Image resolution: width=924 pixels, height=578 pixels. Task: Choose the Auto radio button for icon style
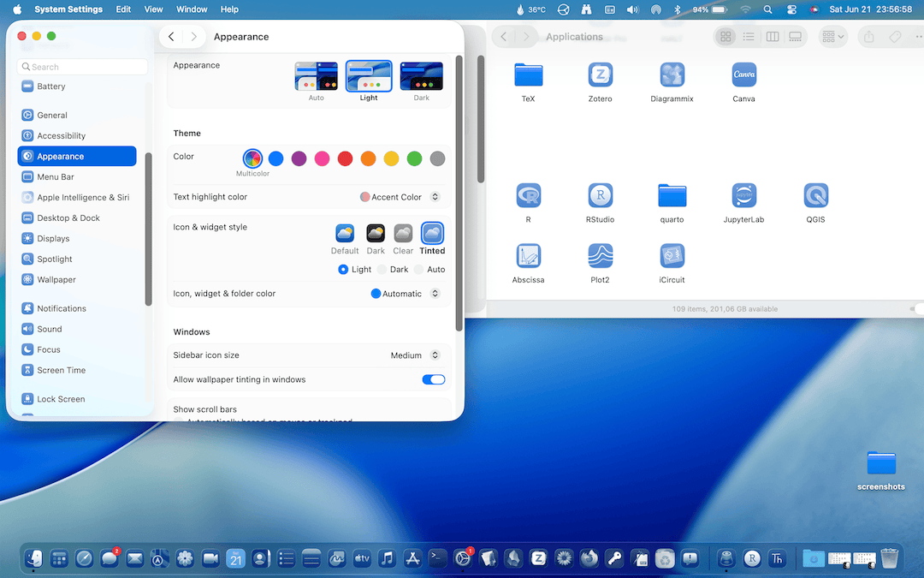[419, 270]
